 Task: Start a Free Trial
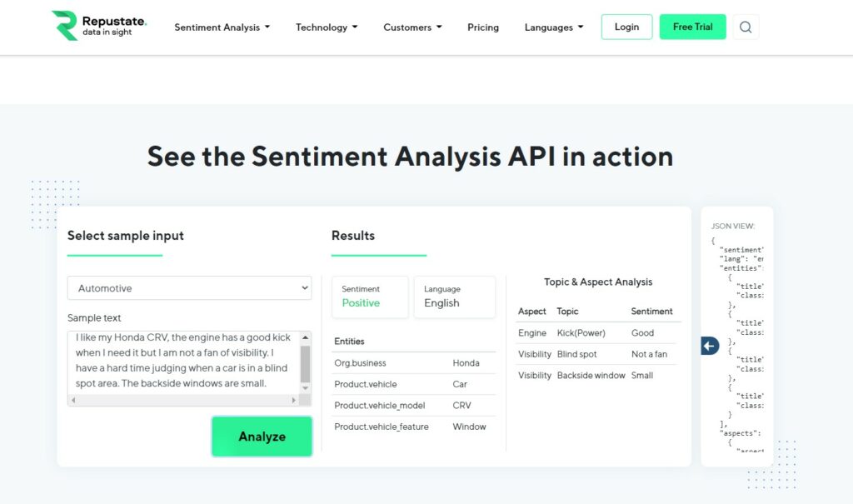pyautogui.click(x=692, y=27)
